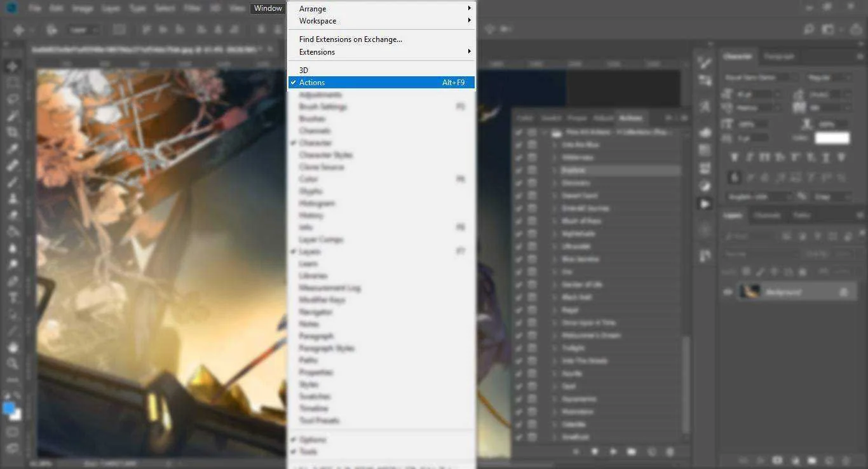
Task: Select the Eyedropper tool
Action: (12, 149)
